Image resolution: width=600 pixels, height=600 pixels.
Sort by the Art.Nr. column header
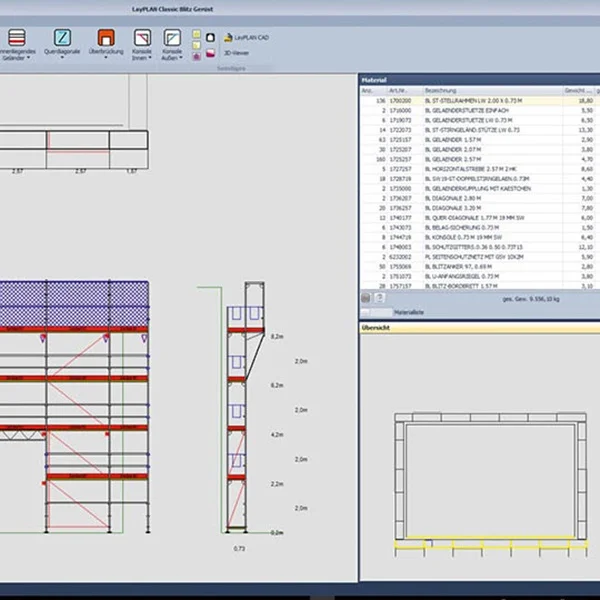pos(397,90)
